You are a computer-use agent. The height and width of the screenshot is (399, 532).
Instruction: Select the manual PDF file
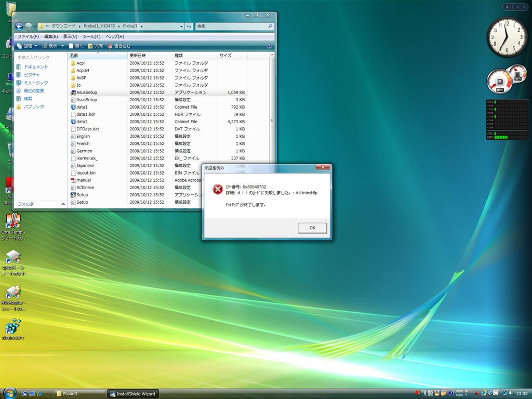coord(83,180)
